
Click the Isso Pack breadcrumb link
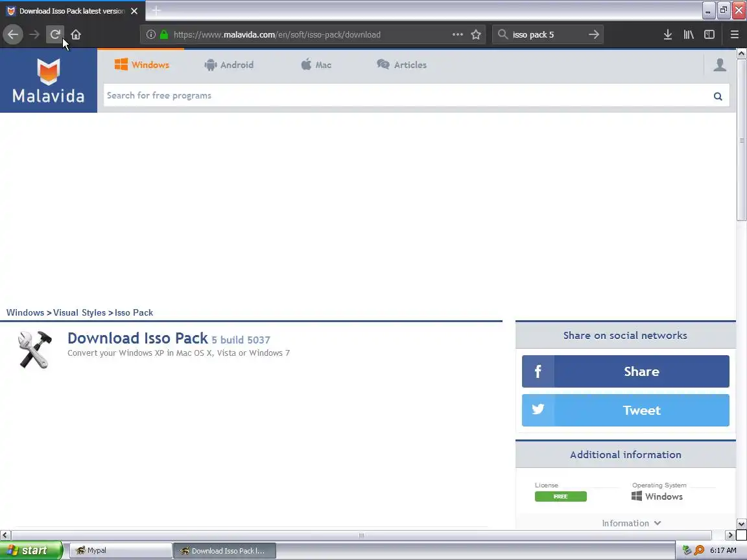tap(134, 313)
